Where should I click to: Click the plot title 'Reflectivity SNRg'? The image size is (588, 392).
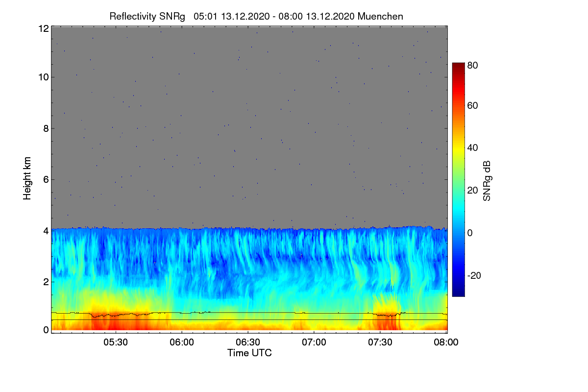[147, 16]
